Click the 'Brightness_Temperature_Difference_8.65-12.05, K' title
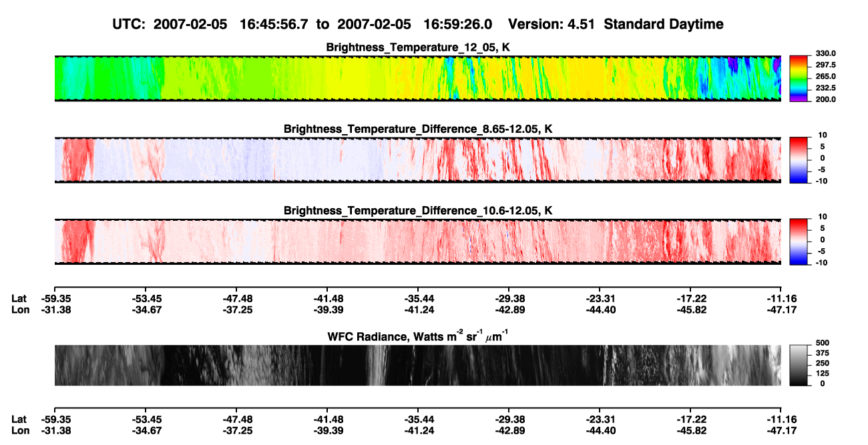Image resolution: width=868 pixels, height=445 pixels. coord(418,129)
